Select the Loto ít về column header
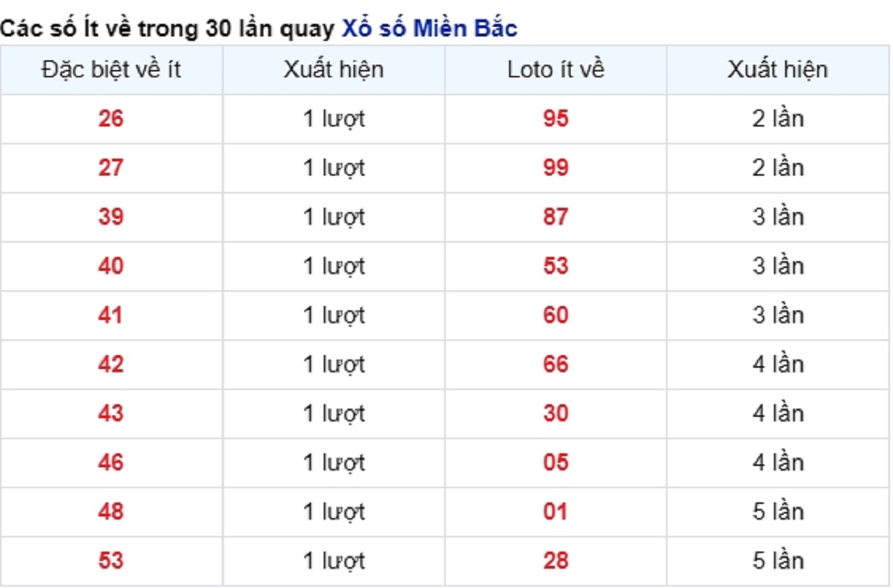893x588 pixels. click(556, 70)
